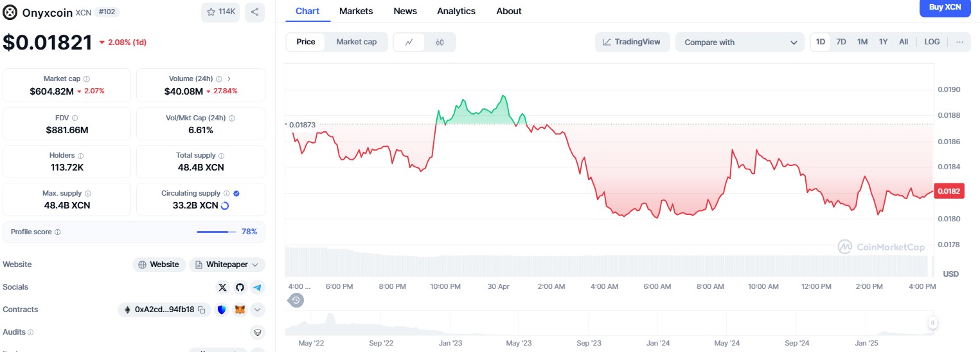This screenshot has width=980, height=352.
Task: Open the GitHub social link
Action: (x=240, y=288)
